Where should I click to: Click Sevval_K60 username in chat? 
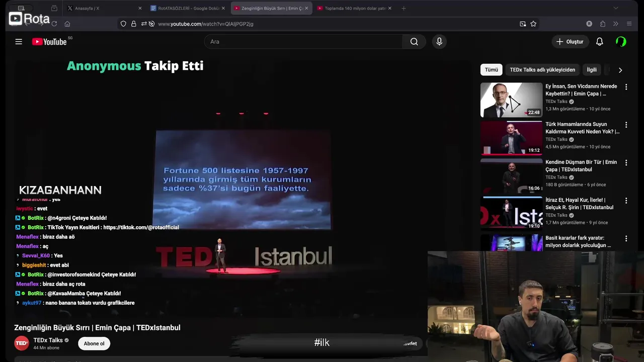click(x=36, y=255)
